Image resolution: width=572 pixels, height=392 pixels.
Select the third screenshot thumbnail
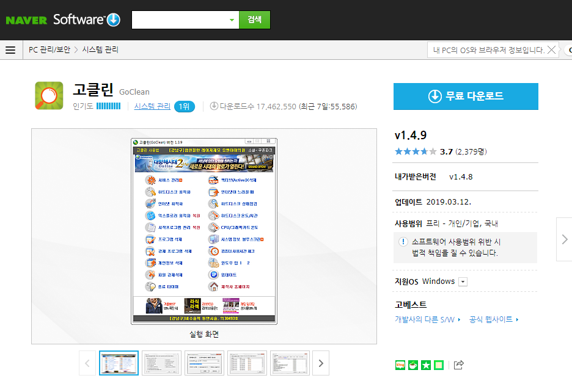point(204,363)
